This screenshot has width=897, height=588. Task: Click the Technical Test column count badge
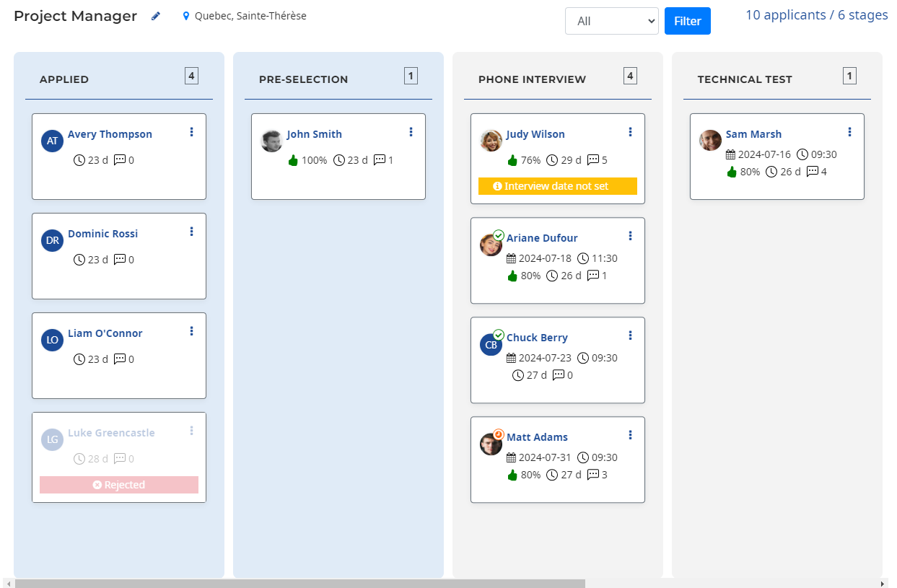[x=849, y=76]
